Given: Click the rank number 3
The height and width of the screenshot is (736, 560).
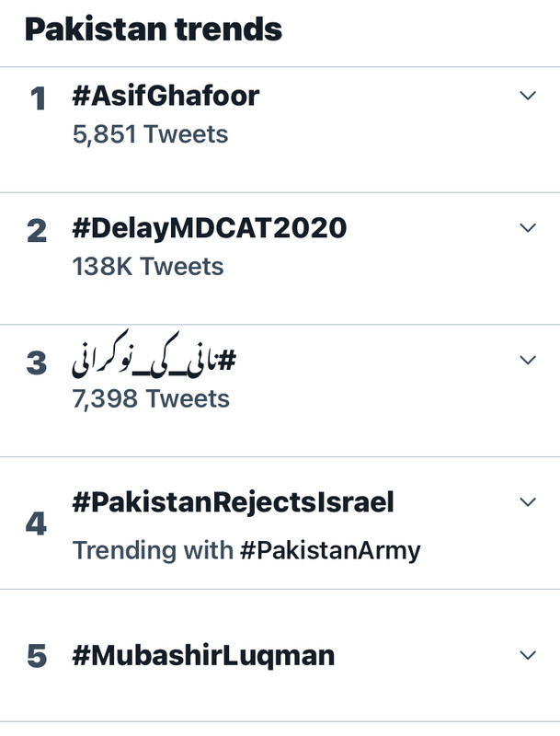Looking at the screenshot, I should pos(37,363).
